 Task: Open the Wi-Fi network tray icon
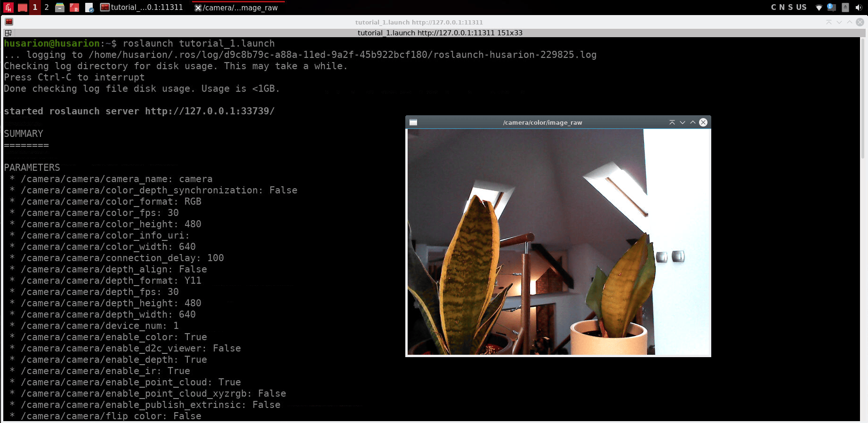pyautogui.click(x=819, y=8)
